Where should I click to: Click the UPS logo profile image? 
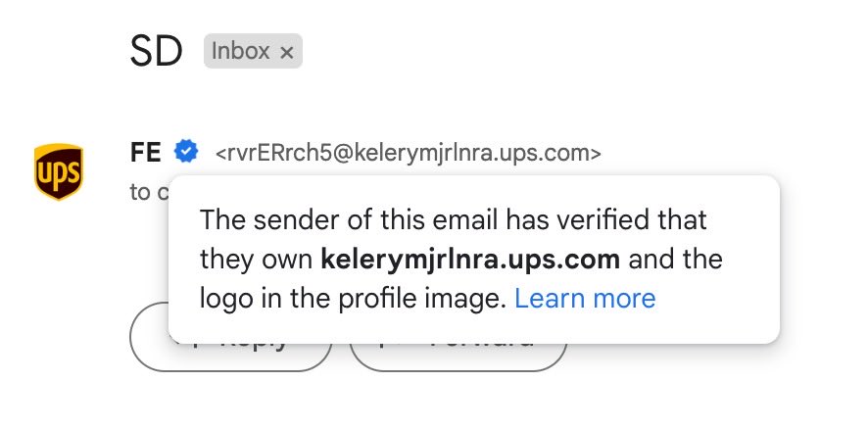(x=59, y=171)
